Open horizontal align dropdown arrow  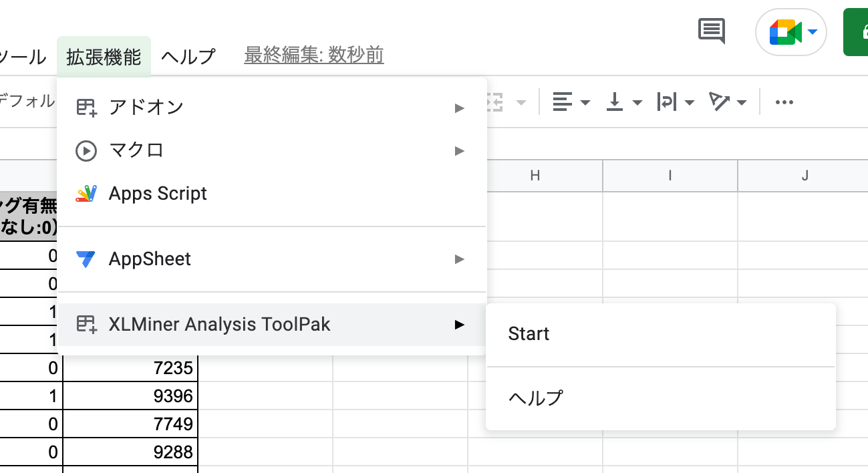pyautogui.click(x=585, y=103)
